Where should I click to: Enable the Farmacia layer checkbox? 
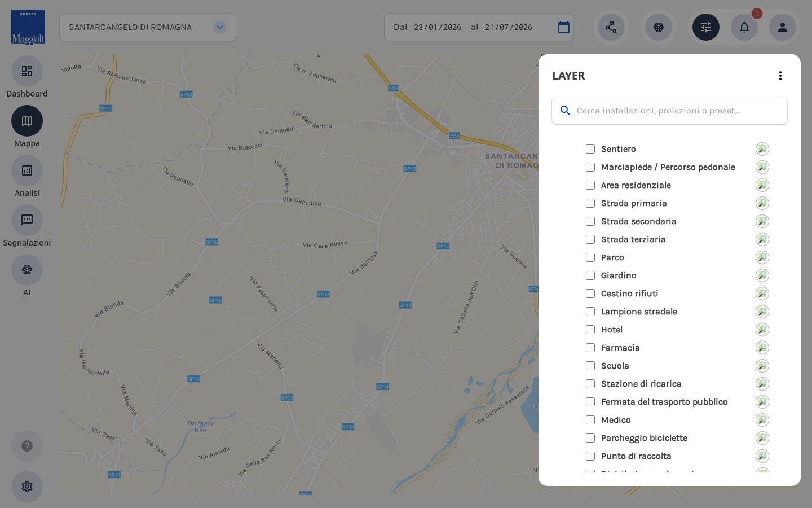590,348
